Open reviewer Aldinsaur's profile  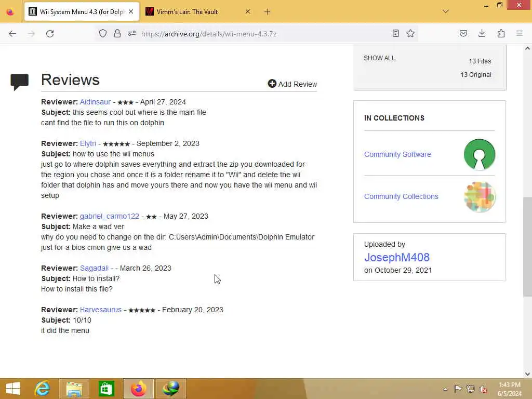pyautogui.click(x=96, y=102)
